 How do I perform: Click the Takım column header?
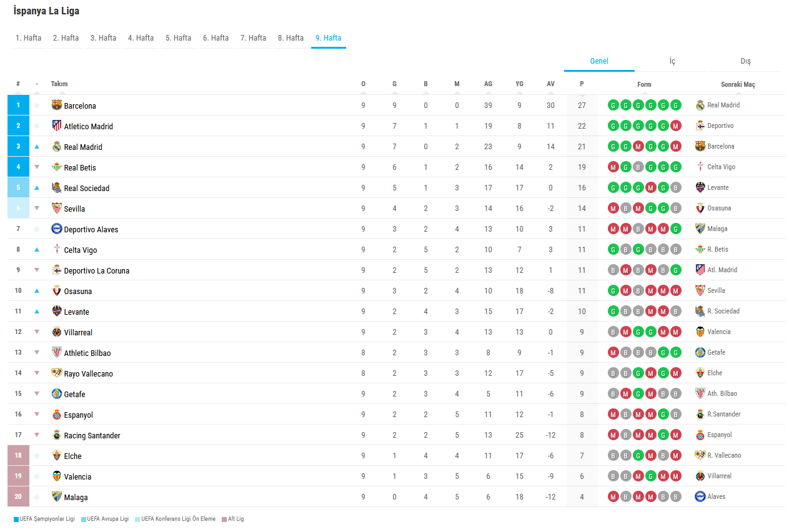pyautogui.click(x=59, y=84)
